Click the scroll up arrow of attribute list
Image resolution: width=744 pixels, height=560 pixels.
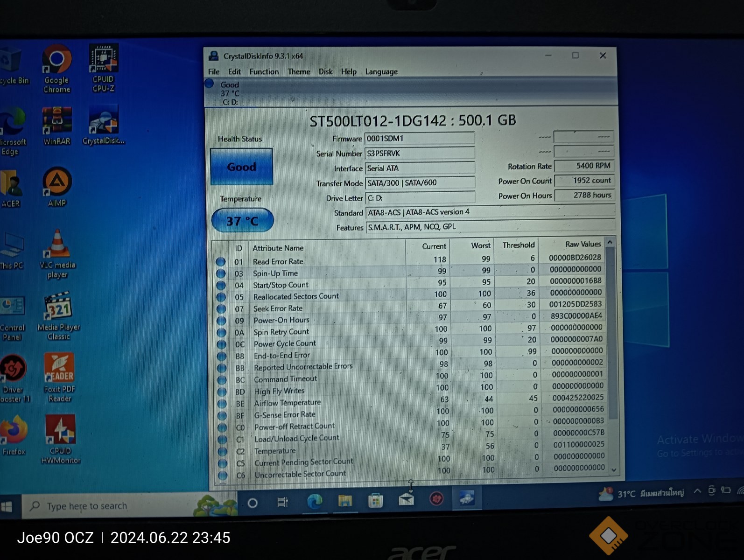pos(610,242)
